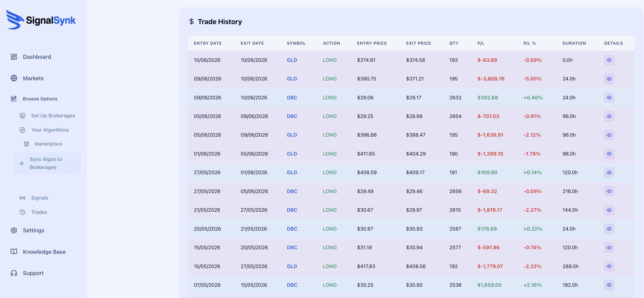Click the 288.0h duration cell

coord(570,266)
